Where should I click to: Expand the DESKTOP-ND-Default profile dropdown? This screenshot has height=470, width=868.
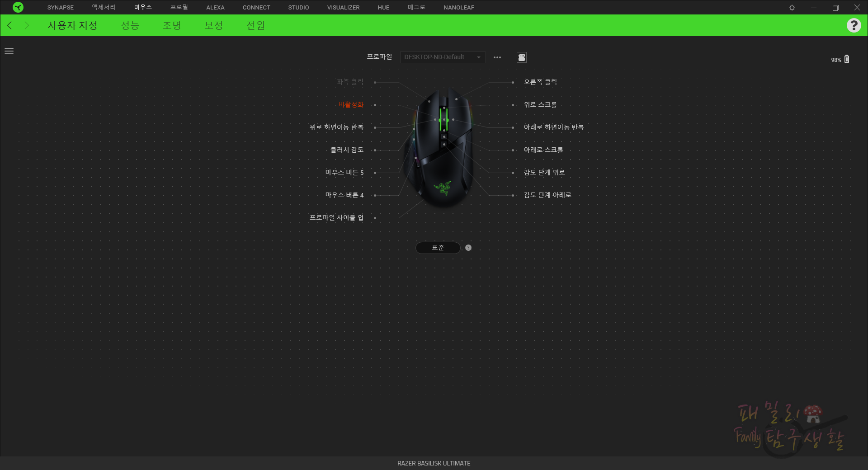tap(443, 57)
